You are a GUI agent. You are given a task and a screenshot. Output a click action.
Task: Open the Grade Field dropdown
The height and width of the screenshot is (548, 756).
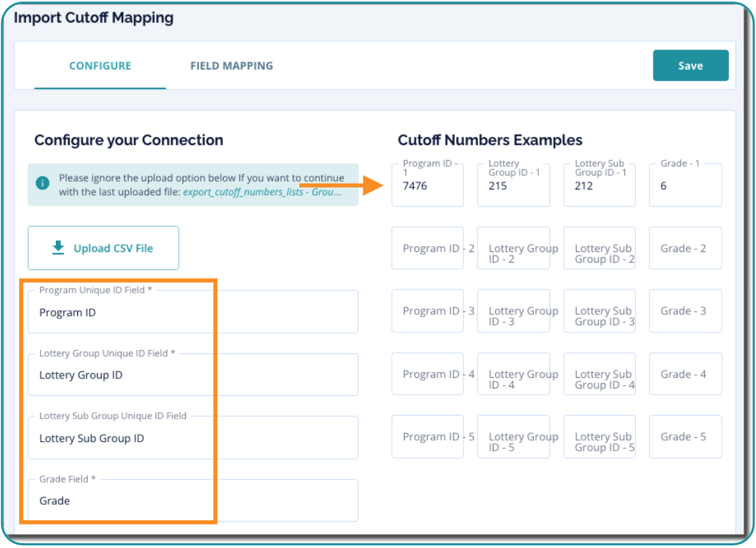[193, 501]
